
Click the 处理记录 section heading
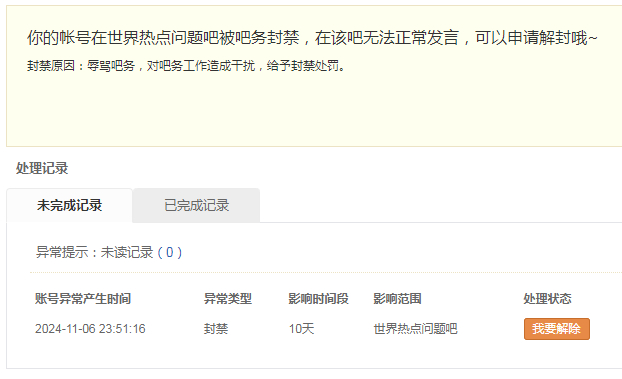(x=42, y=168)
